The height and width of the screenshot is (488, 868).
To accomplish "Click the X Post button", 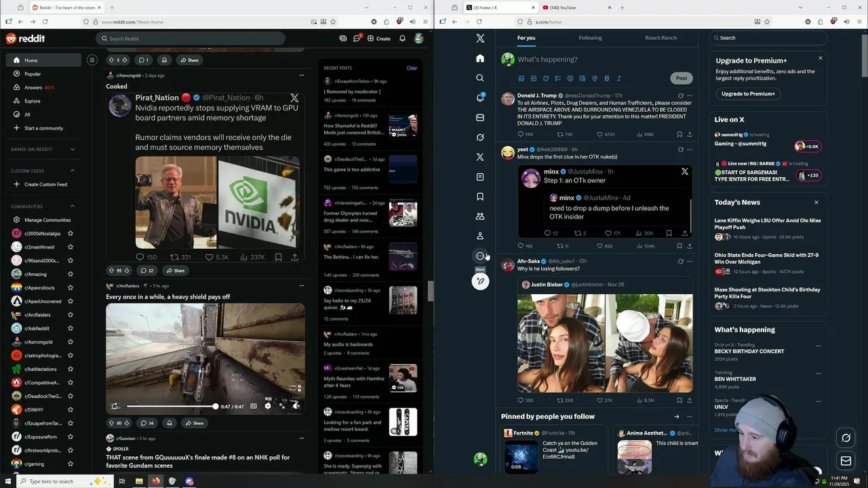I will click(682, 78).
